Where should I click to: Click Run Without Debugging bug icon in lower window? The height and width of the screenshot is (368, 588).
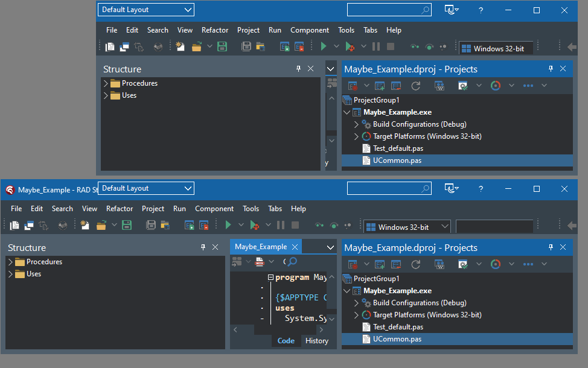coord(255,225)
